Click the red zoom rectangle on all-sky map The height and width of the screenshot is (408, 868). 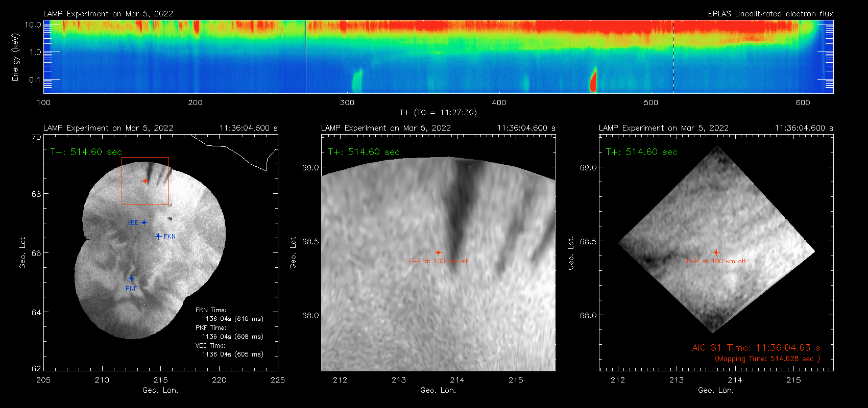[145, 181]
